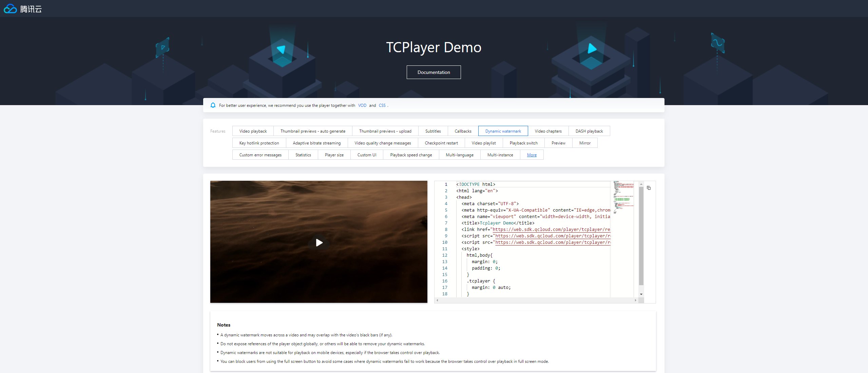Play the video in the player

(319, 242)
